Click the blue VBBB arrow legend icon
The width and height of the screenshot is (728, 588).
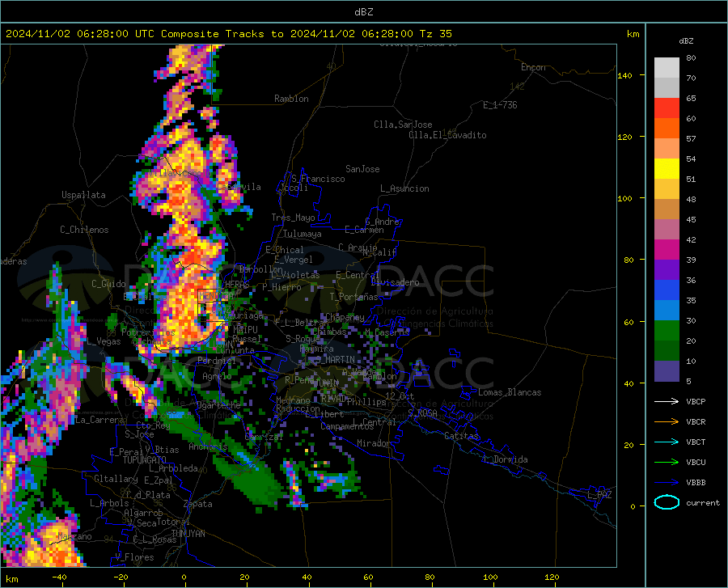(667, 482)
